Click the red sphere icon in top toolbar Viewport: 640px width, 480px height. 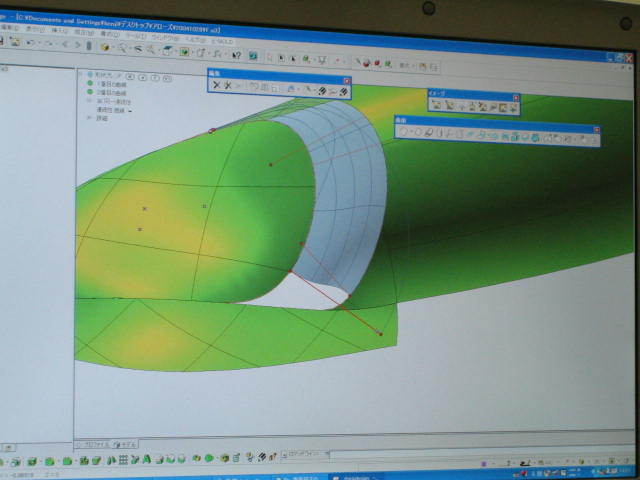[367, 63]
